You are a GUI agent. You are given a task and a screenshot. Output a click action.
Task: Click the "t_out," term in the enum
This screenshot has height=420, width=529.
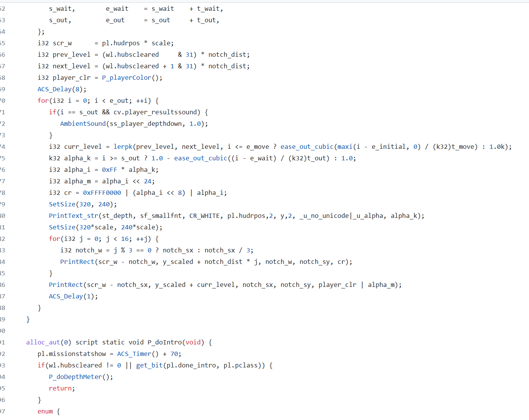(208, 20)
